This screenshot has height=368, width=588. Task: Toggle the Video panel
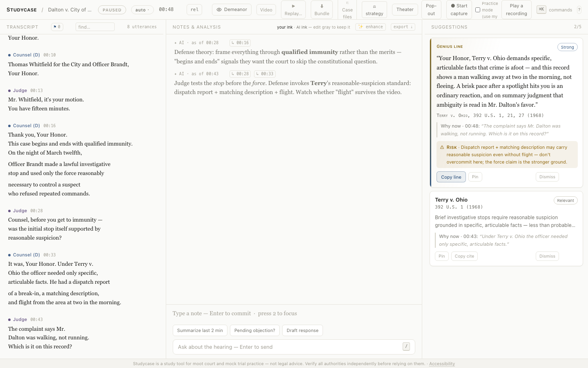266,10
